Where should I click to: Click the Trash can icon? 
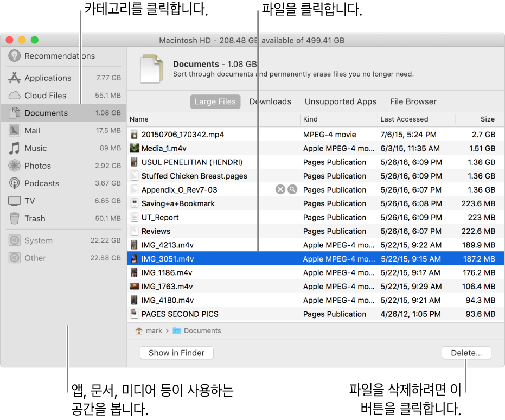pyautogui.click(x=14, y=218)
